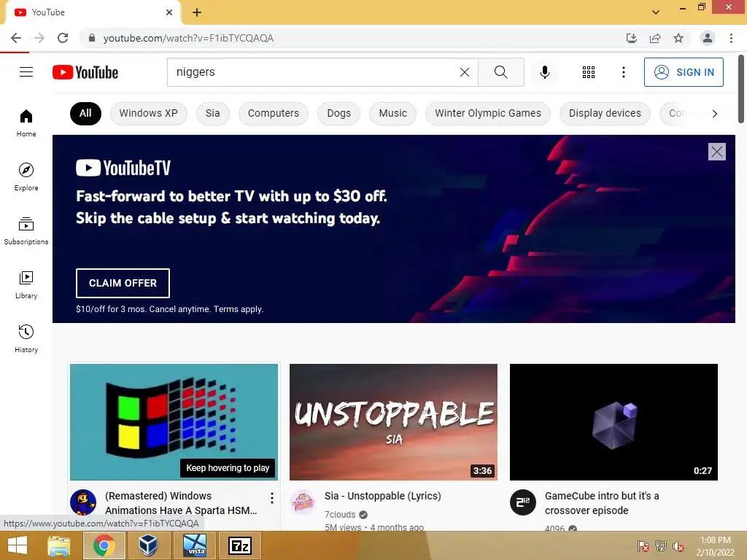
Task: Select the All filter chip
Action: 85,113
